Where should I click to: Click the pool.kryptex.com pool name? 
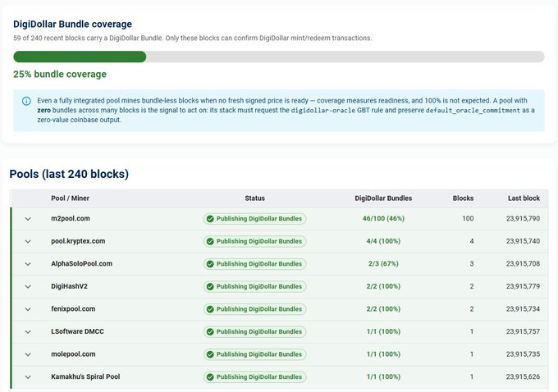click(78, 241)
